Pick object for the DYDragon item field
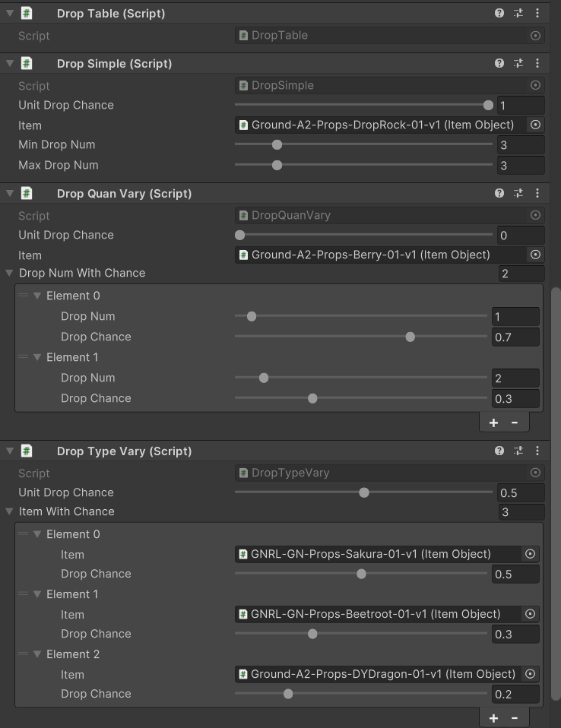This screenshot has height=728, width=561. click(531, 674)
